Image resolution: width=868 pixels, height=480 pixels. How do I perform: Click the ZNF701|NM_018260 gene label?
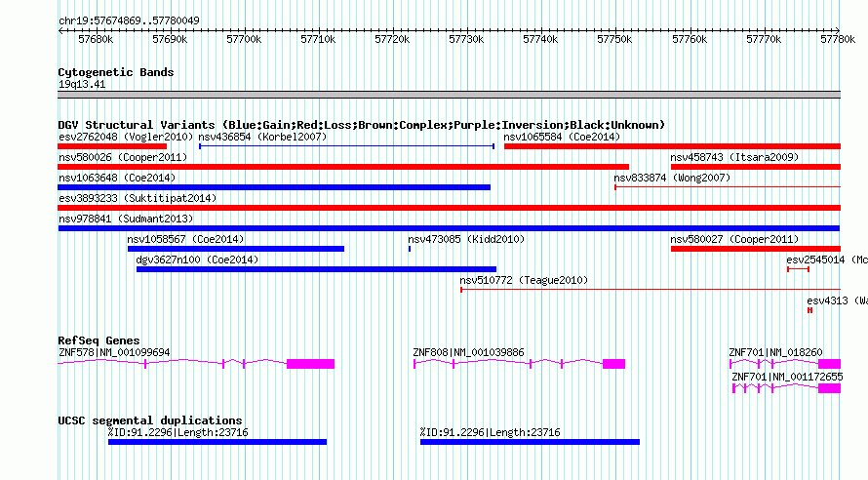(x=775, y=352)
